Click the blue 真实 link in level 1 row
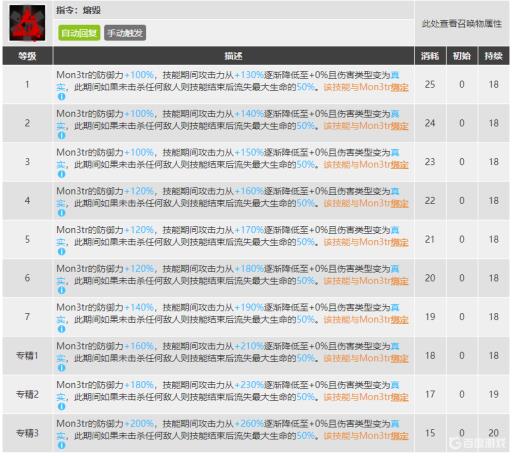The height and width of the screenshot is (456, 512). click(395, 75)
